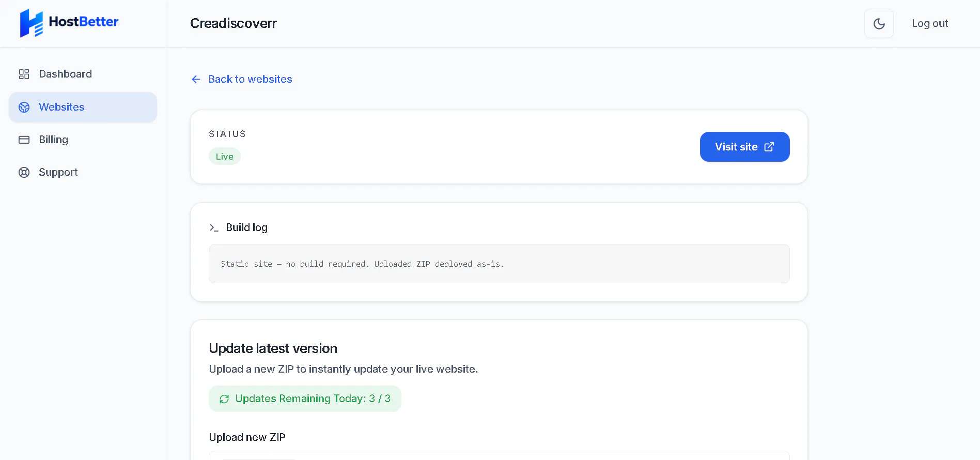
Task: Click the Upload new ZIP label
Action: pos(247,437)
